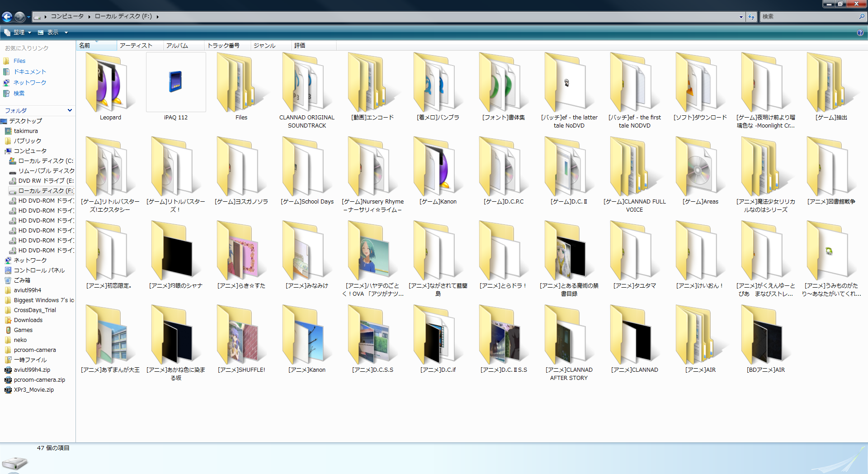Open the address bar history dropdown arrow
The height and width of the screenshot is (474, 868).
pos(741,17)
